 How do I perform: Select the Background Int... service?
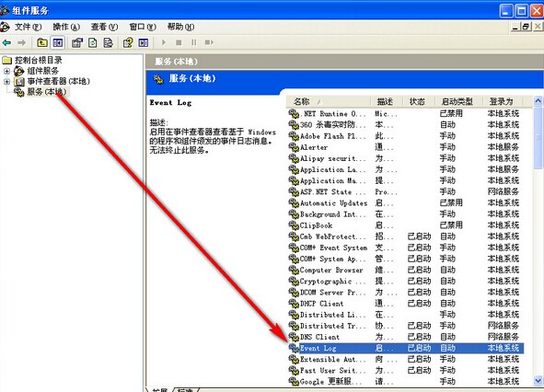(405, 214)
